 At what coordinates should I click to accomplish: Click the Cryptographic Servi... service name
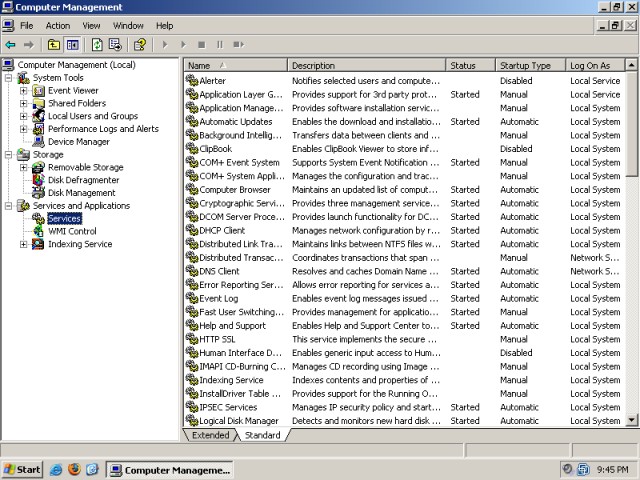click(x=242, y=203)
